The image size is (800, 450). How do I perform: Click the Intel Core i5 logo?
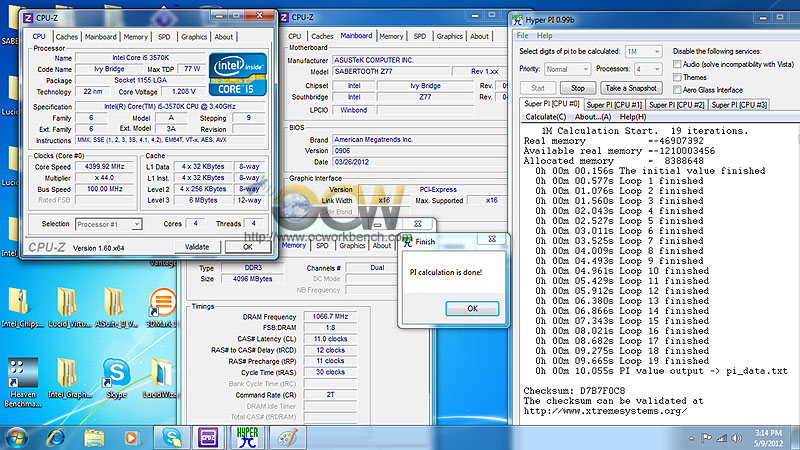(238, 74)
